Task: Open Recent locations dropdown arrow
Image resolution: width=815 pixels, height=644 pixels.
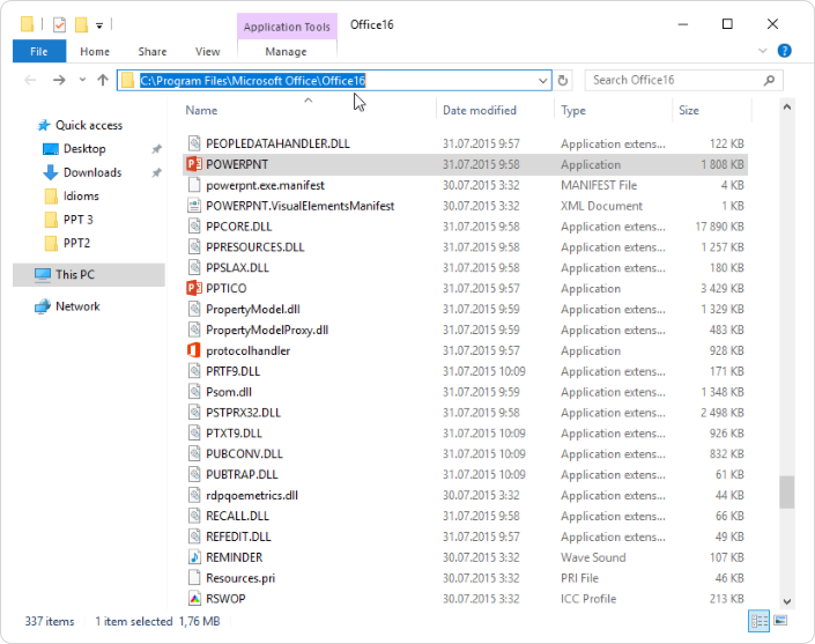Action: [82, 80]
